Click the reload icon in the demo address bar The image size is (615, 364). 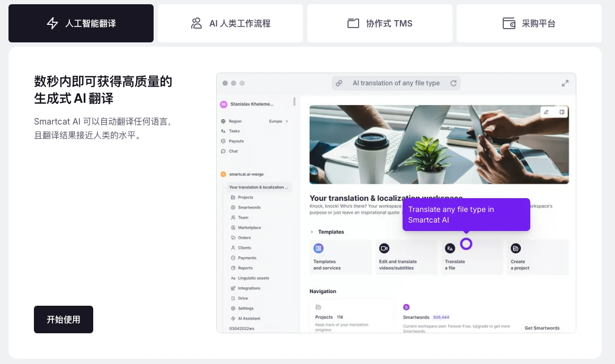453,83
